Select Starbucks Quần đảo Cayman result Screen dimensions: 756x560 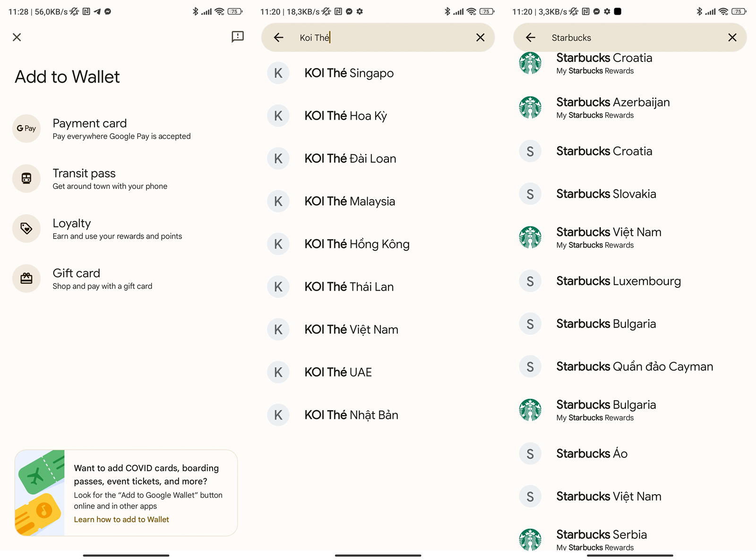630,367
